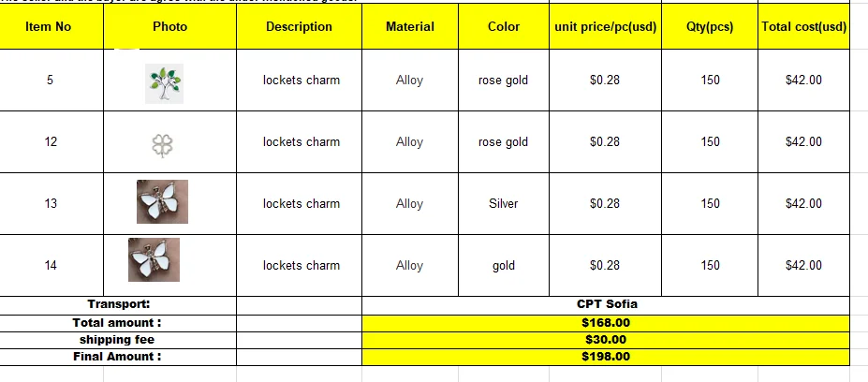Click the $198.00 Final Amount cell
The image size is (868, 382).
[x=606, y=357]
